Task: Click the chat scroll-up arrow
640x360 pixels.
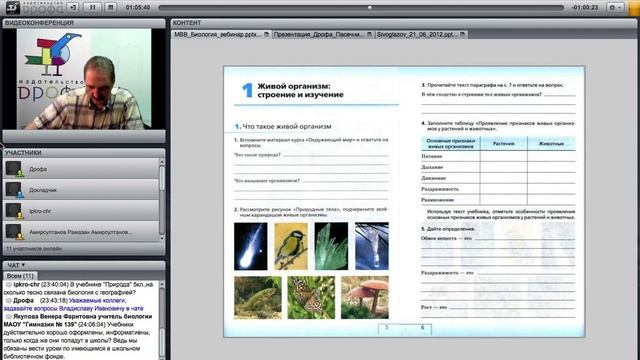Action: click(162, 284)
